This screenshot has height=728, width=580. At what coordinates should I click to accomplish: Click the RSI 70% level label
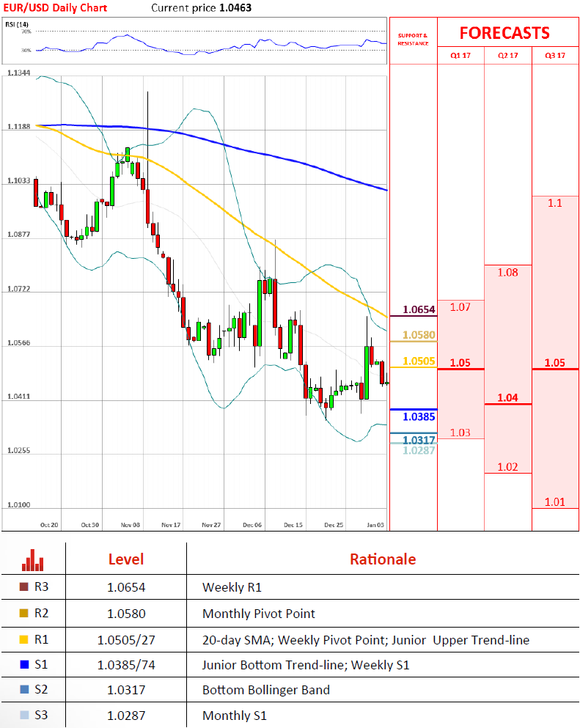[26, 32]
